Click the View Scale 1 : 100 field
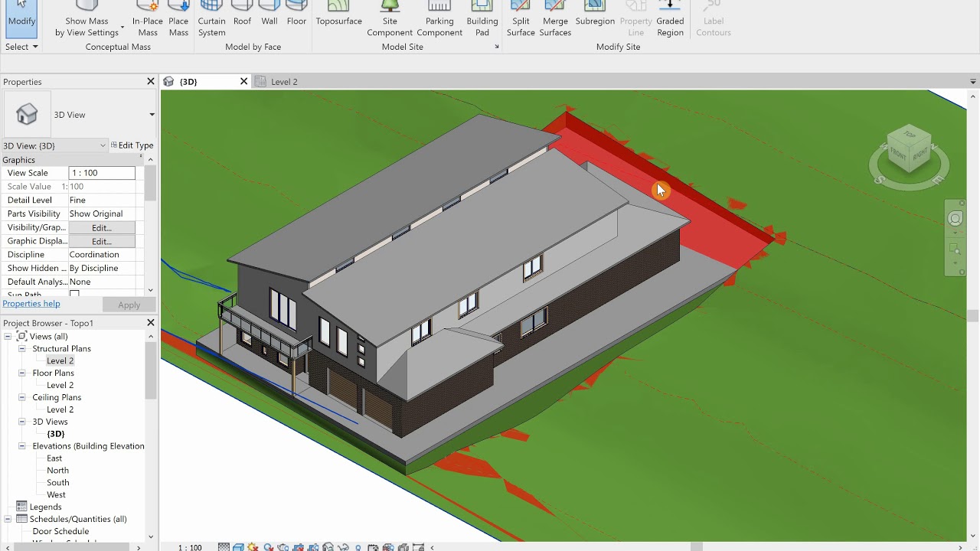 (x=102, y=173)
